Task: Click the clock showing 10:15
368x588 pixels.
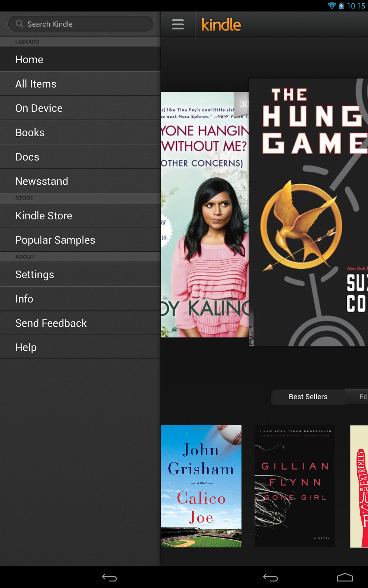Action: pos(356,6)
